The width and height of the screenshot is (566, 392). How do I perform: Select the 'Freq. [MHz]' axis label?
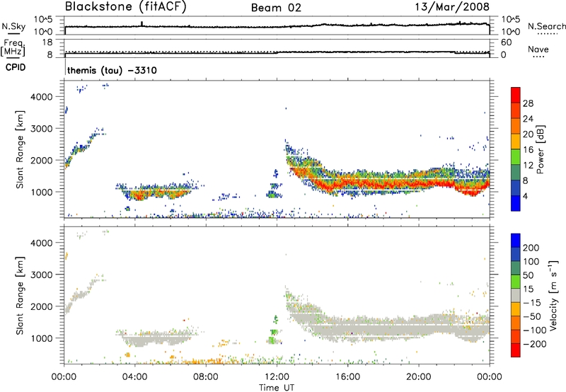pos(13,47)
